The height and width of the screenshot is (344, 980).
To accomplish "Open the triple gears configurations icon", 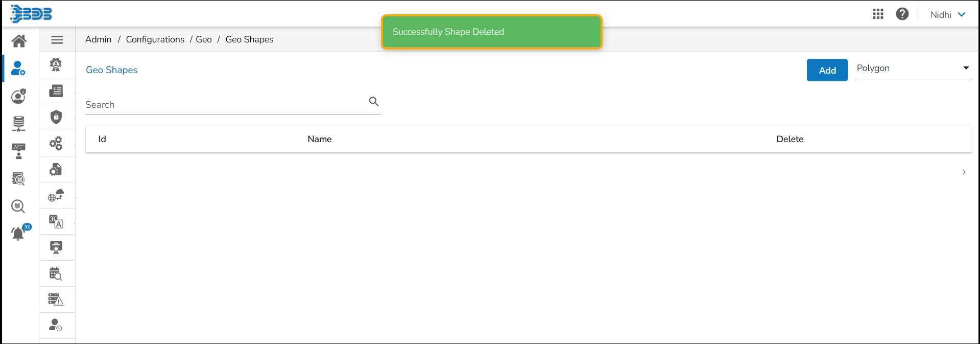I will click(x=56, y=143).
